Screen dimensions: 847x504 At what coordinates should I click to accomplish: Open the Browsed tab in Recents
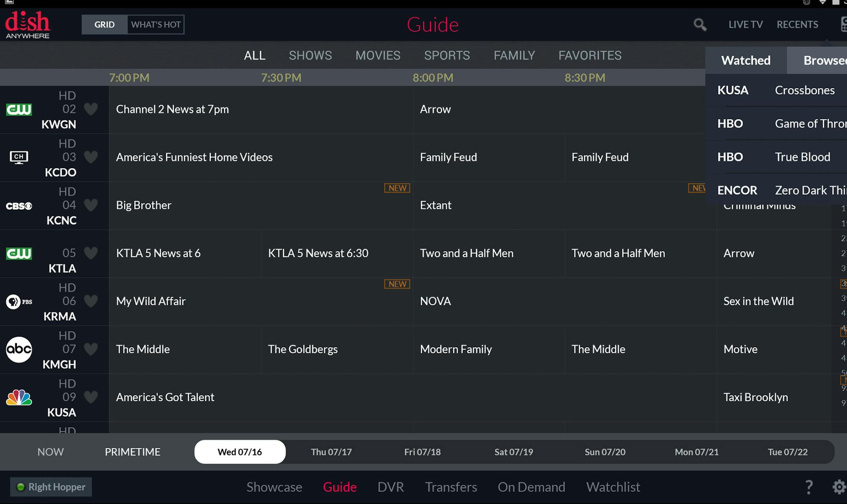click(817, 60)
